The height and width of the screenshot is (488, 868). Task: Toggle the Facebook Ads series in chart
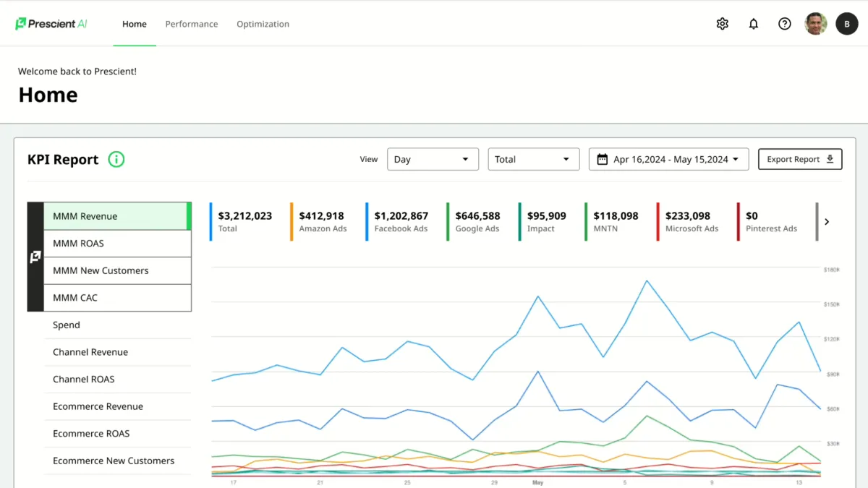(x=401, y=221)
